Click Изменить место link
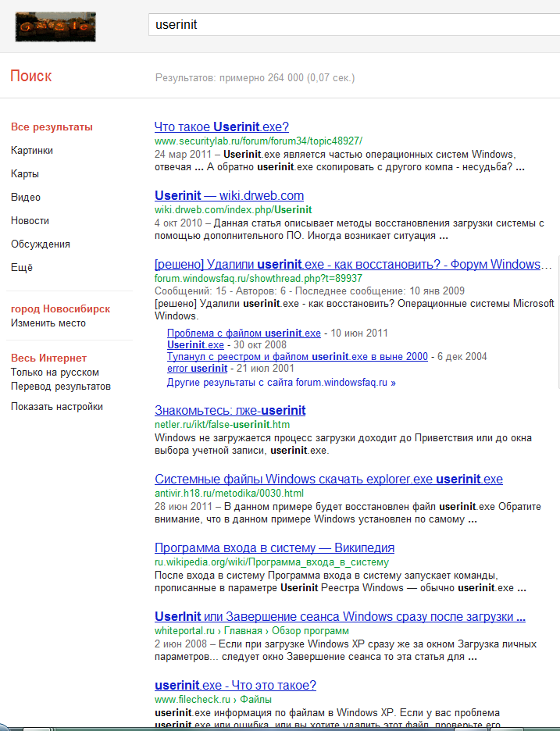Screen dimensions: 560x731 [x=48, y=323]
